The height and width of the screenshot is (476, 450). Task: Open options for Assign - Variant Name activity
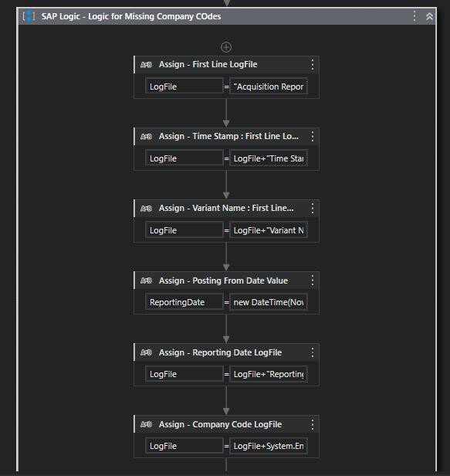pos(313,209)
